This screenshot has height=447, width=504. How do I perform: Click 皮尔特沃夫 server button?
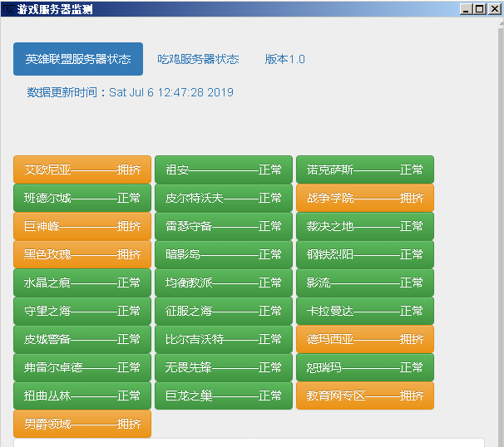point(224,198)
